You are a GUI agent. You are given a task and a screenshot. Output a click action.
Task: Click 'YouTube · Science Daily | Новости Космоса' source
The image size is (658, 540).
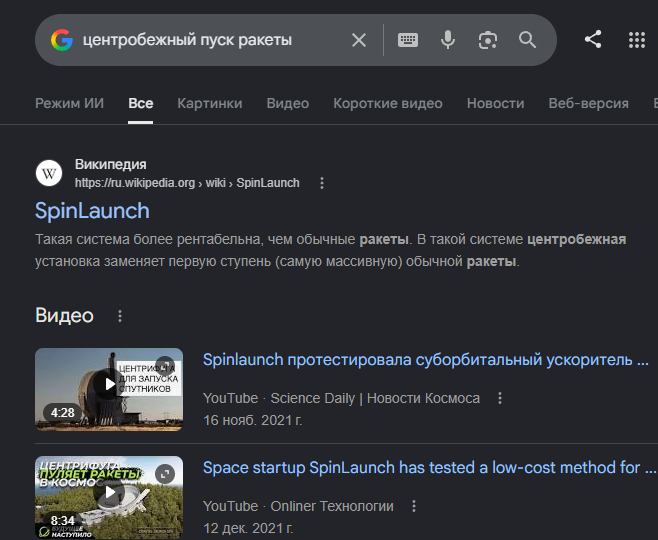pyautogui.click(x=341, y=398)
